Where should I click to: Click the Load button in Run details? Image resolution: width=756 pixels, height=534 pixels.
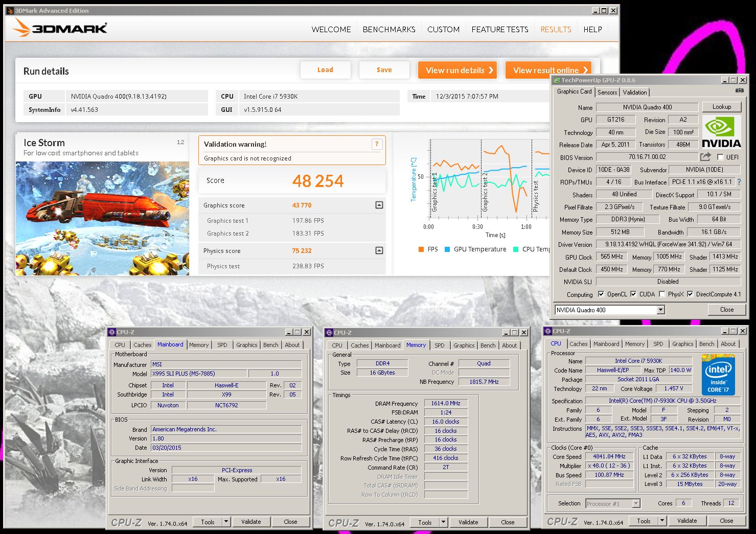[325, 70]
